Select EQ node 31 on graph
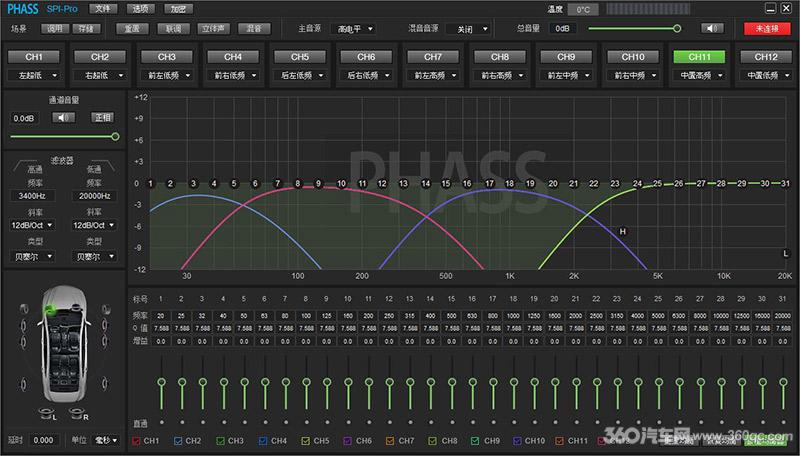 pos(785,184)
